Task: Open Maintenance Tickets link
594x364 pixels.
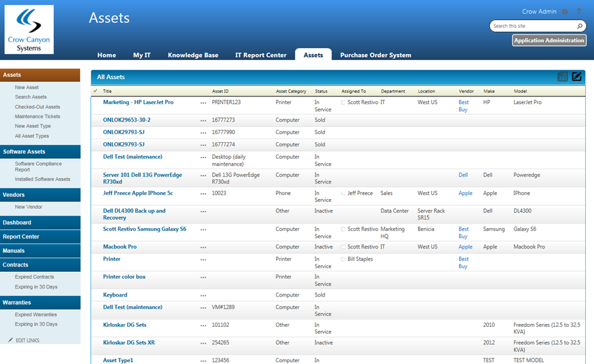Action: [38, 117]
